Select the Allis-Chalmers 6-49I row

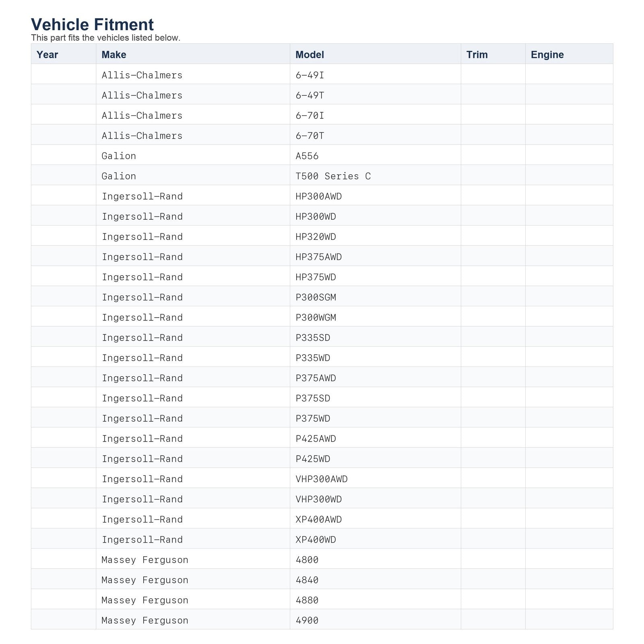[322, 74]
